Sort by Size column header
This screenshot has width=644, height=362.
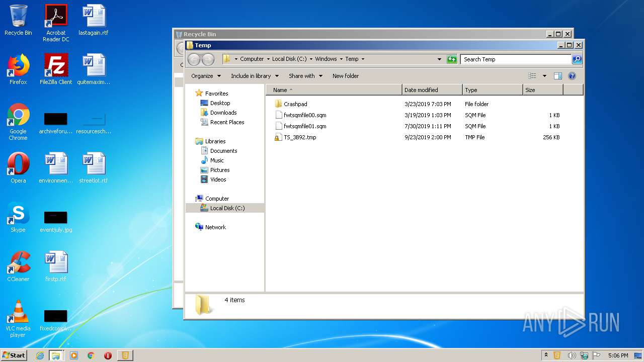(x=543, y=90)
